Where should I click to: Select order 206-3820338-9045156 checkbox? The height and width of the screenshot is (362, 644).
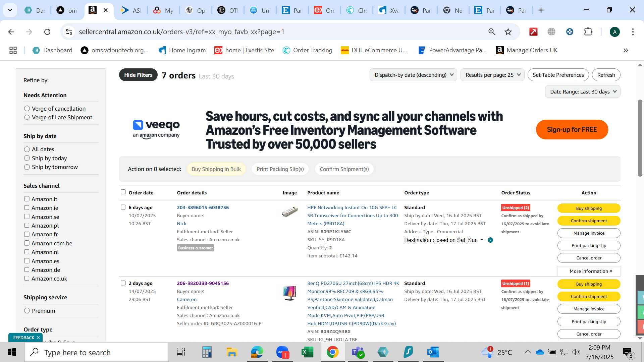click(x=123, y=283)
